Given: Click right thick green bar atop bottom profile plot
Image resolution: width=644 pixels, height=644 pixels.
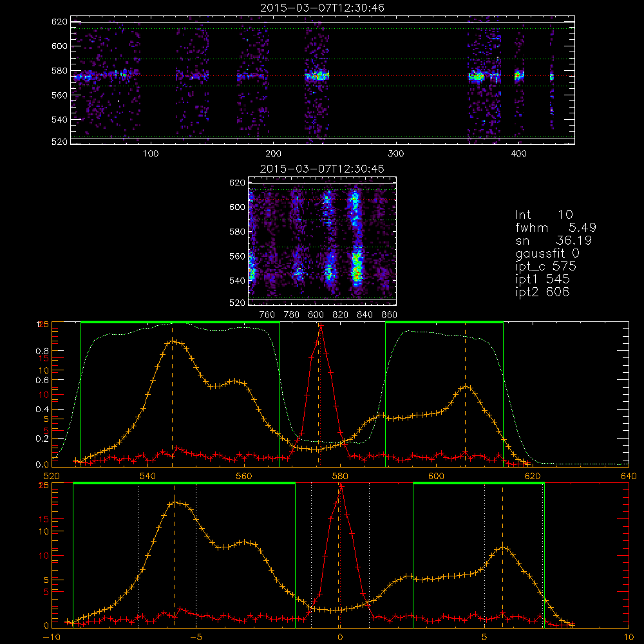Looking at the screenshot, I should click(x=478, y=483).
